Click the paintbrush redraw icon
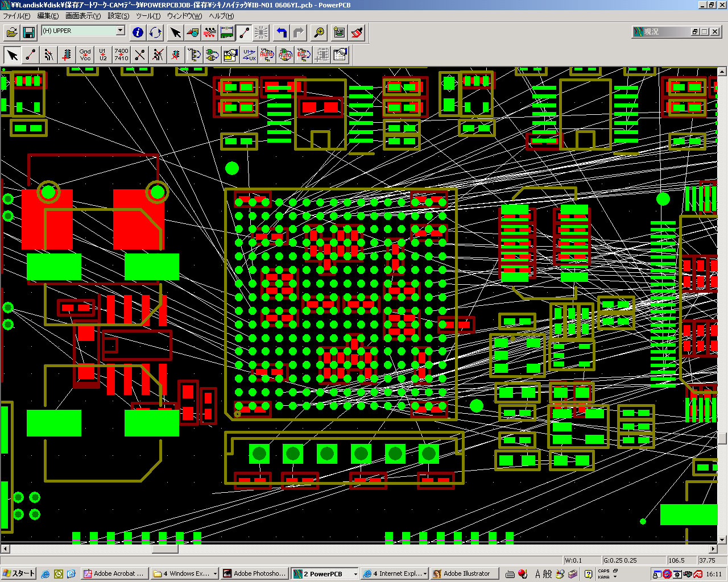 pyautogui.click(x=357, y=32)
